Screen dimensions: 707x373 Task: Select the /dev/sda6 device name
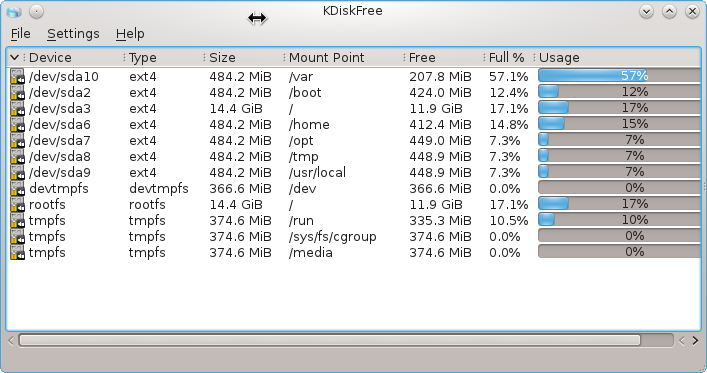(60, 125)
